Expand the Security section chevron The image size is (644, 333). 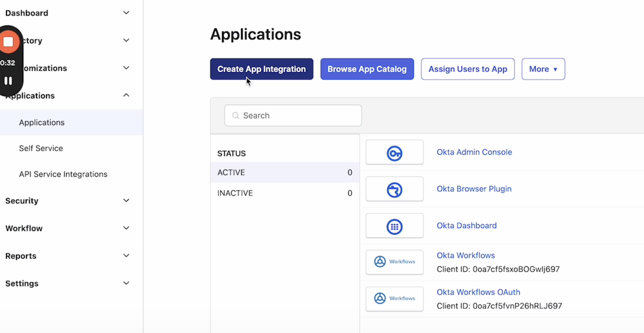pyautogui.click(x=126, y=200)
